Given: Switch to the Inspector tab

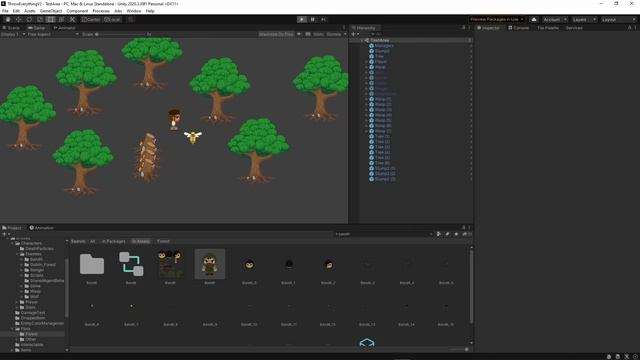Looking at the screenshot, I should click(489, 28).
